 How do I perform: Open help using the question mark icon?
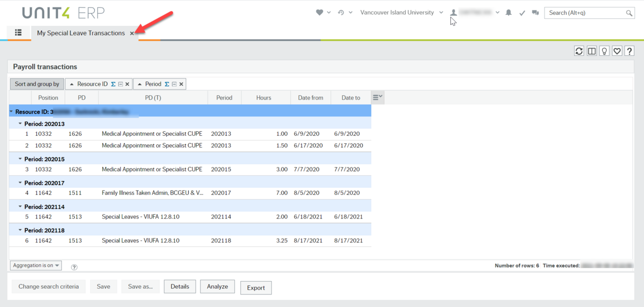point(629,51)
